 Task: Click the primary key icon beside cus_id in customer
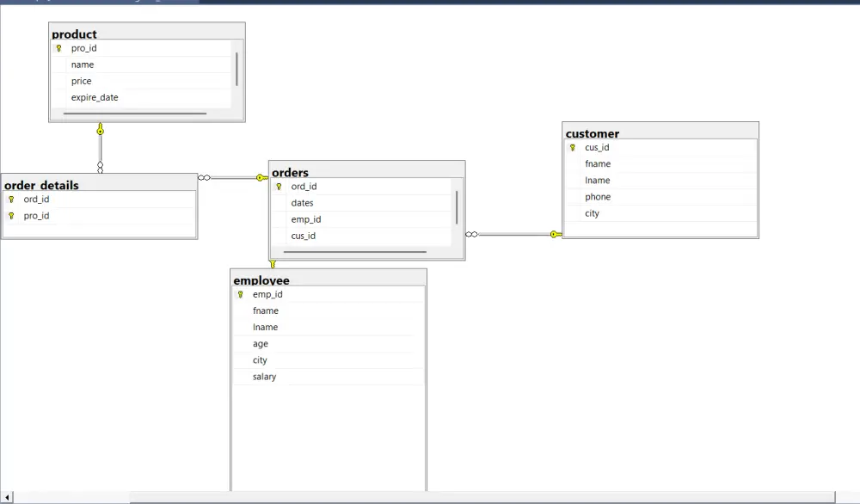point(572,147)
